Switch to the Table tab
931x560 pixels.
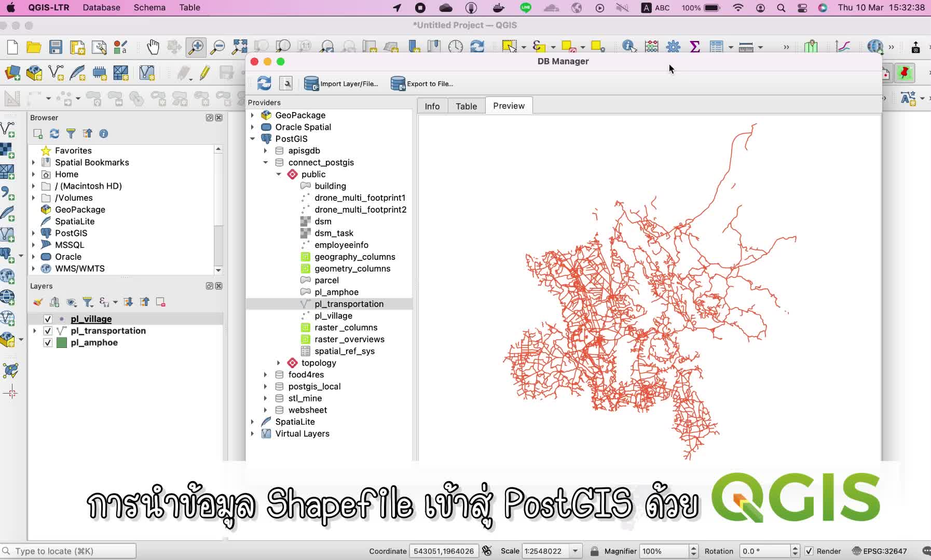[466, 106]
